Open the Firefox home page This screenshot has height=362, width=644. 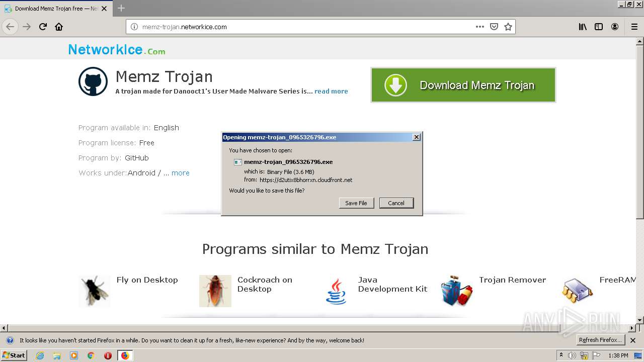pos(59,27)
